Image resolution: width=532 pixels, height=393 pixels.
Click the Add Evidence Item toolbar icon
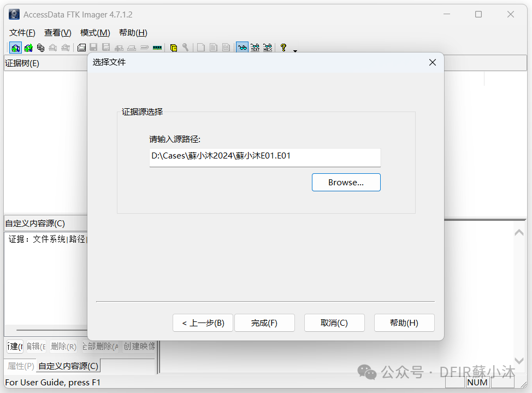[x=15, y=48]
